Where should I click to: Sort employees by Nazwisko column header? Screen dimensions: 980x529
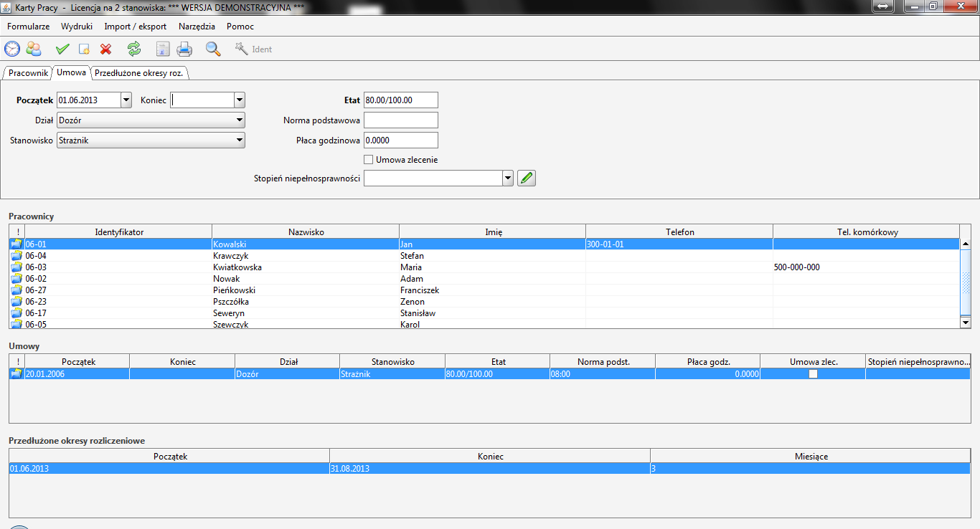click(x=306, y=232)
